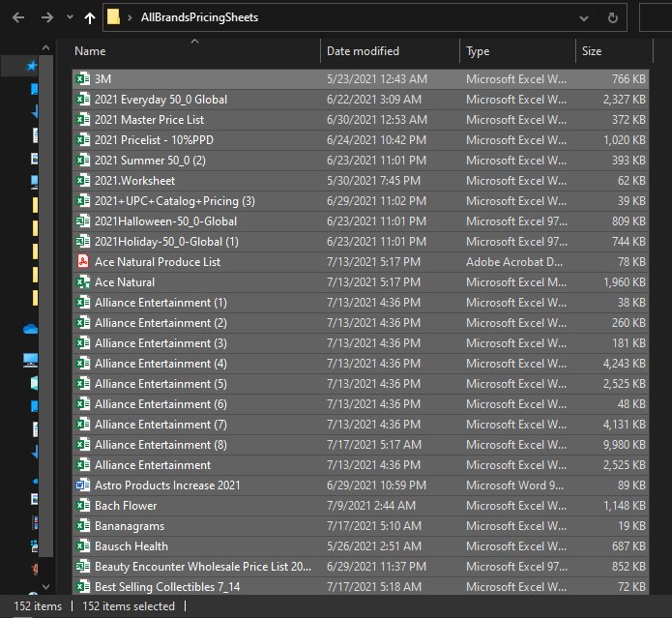Select file 2021+UPC+Catalog+Pricing (3)
672x618 pixels.
coord(361,201)
